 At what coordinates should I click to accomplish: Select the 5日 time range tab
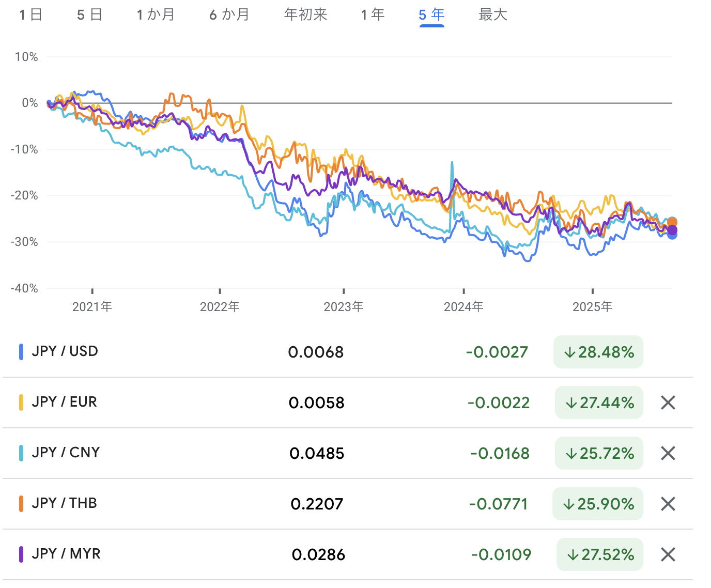pos(89,15)
